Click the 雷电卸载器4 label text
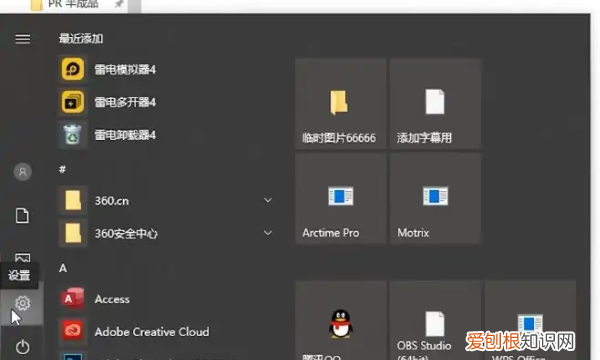 pos(125,135)
